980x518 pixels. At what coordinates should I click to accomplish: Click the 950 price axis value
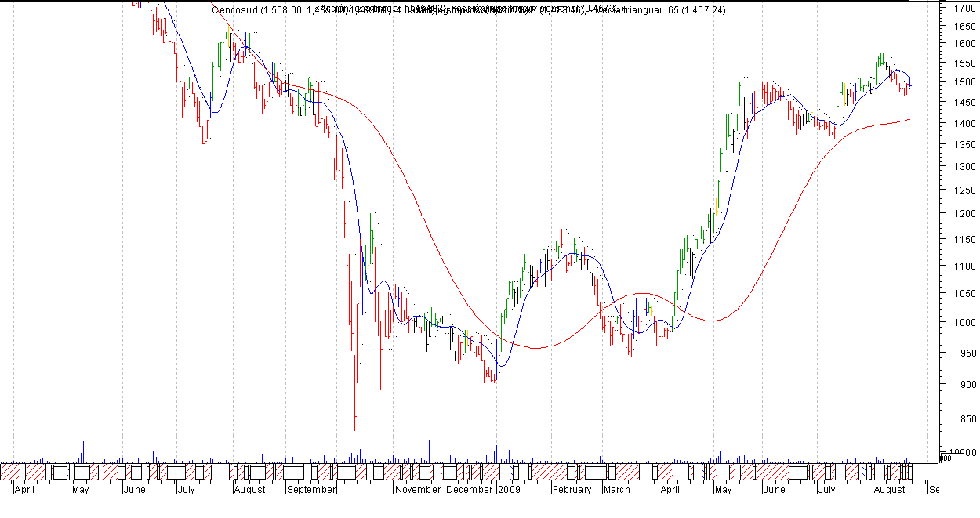coord(967,353)
